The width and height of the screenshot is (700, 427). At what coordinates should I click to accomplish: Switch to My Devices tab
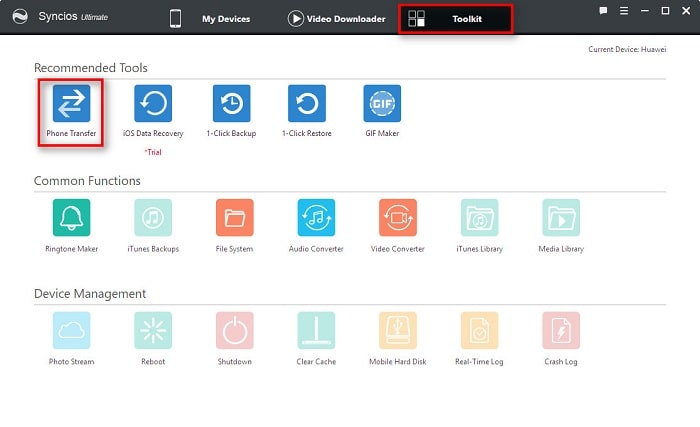[210, 19]
